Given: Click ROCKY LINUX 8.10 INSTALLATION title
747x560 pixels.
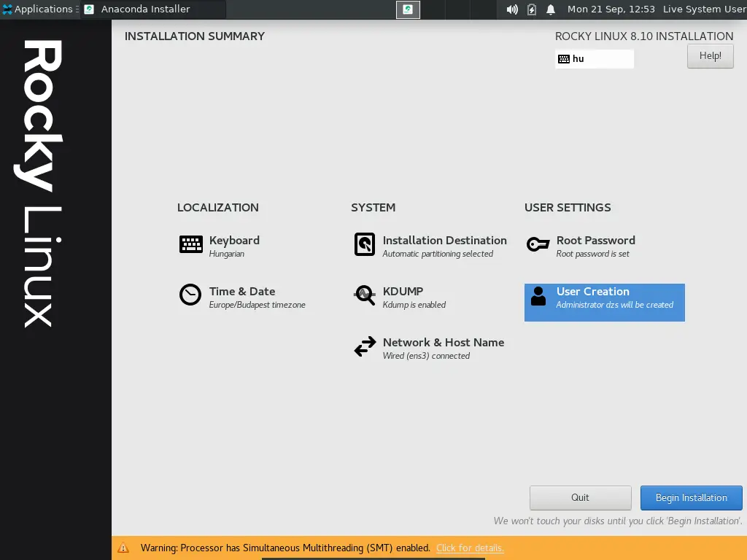Looking at the screenshot, I should (644, 36).
